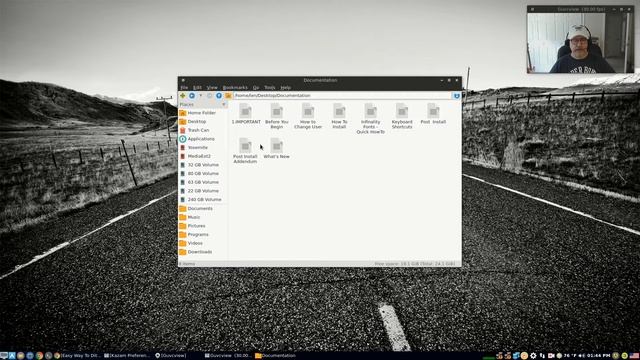Click the green New Tab plus icon
Image resolution: width=640 pixels, height=360 pixels.
182,96
